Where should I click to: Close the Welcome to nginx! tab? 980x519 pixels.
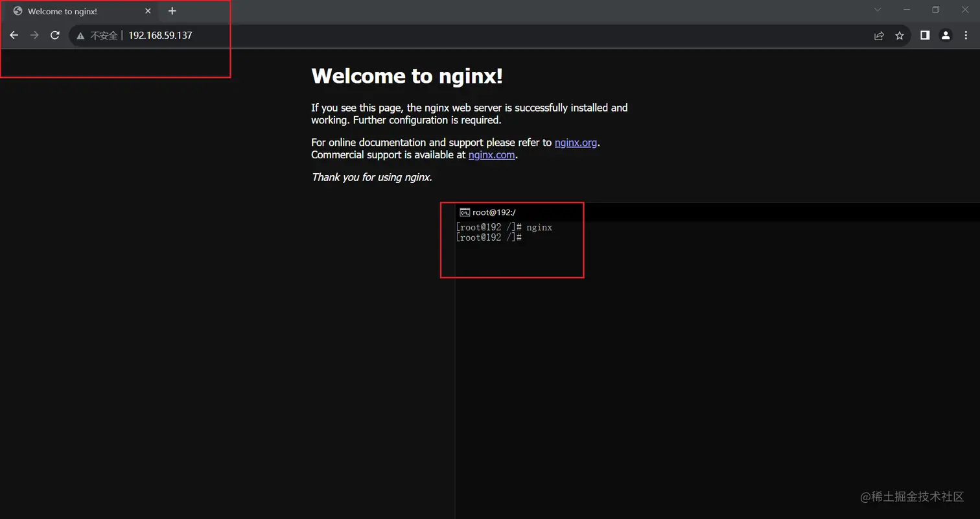click(x=148, y=10)
